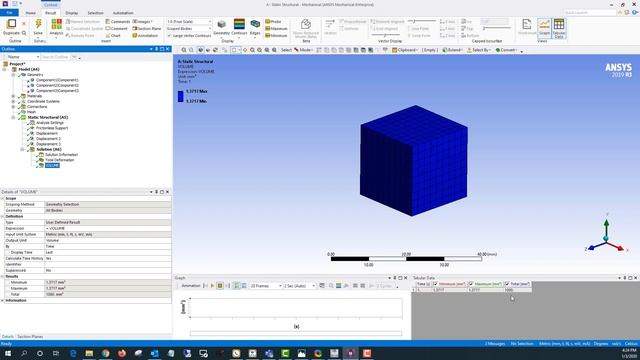Image resolution: width=640 pixels, height=360 pixels.
Task: Switch to the Selection ribbon tab
Action: coord(95,13)
